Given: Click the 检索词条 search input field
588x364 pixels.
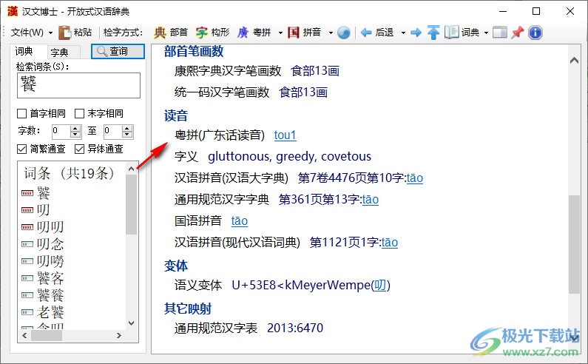Looking at the screenshot, I should pyautogui.click(x=78, y=85).
